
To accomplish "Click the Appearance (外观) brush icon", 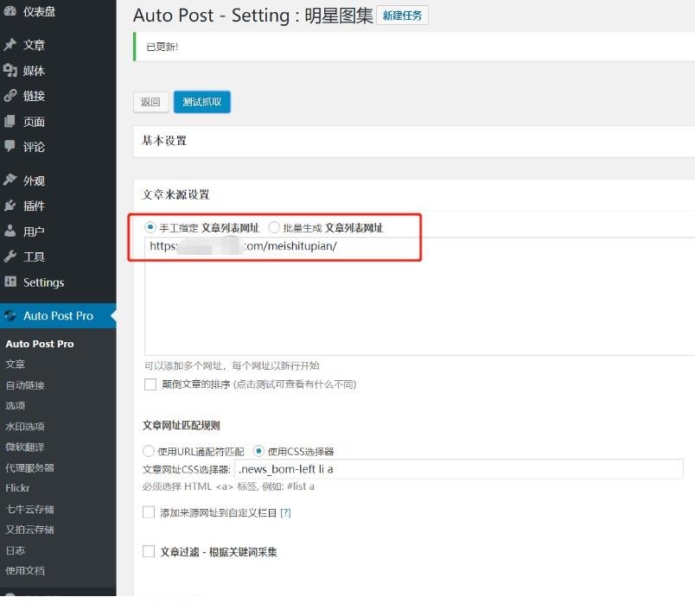I will click(10, 180).
